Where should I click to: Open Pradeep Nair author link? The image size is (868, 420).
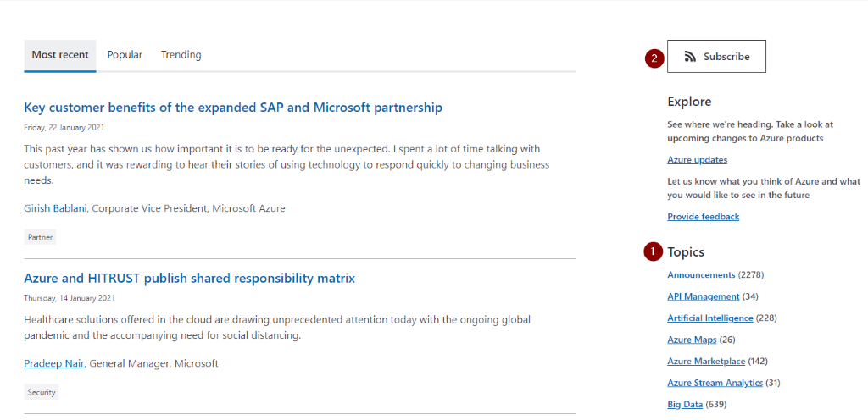tap(54, 363)
